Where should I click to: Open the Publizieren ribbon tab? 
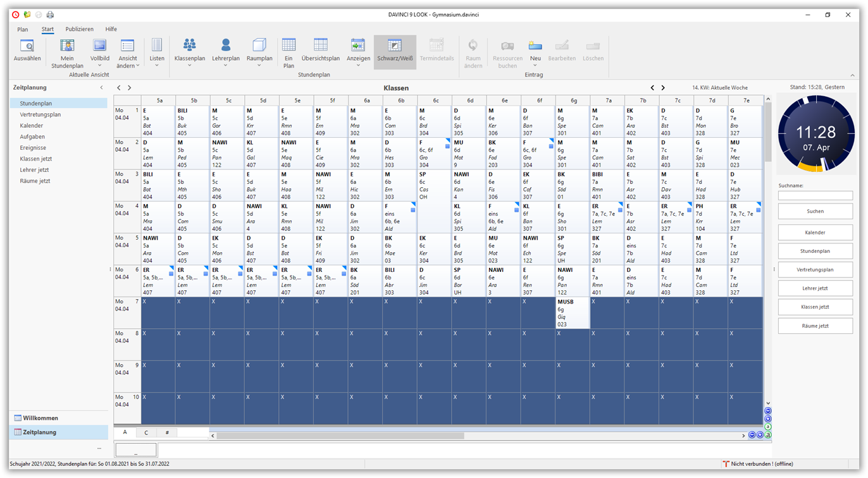point(79,29)
